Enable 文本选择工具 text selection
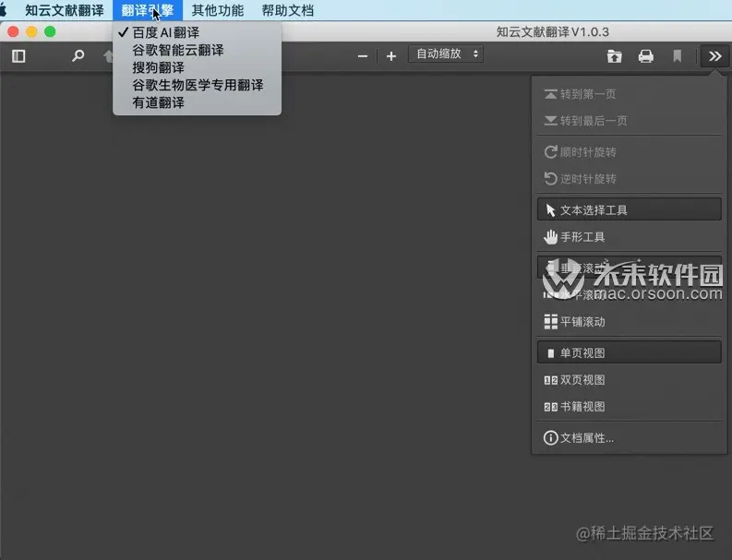Screen dimensions: 732x560 [630, 210]
